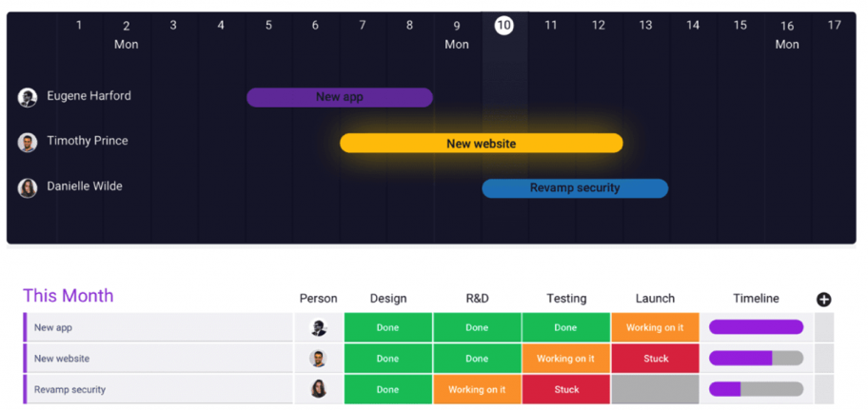Change Stuck Launch status of New website
The height and width of the screenshot is (410, 868).
click(655, 359)
